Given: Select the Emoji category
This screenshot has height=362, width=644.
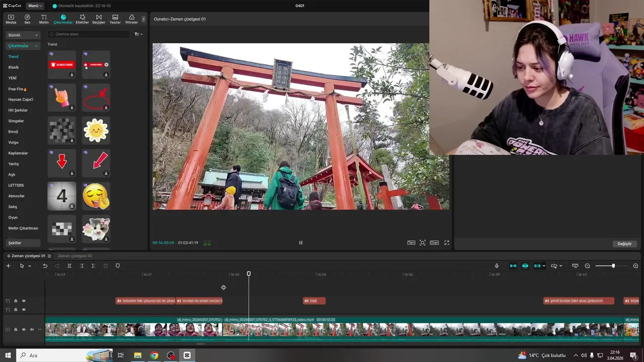Looking at the screenshot, I should [13, 132].
